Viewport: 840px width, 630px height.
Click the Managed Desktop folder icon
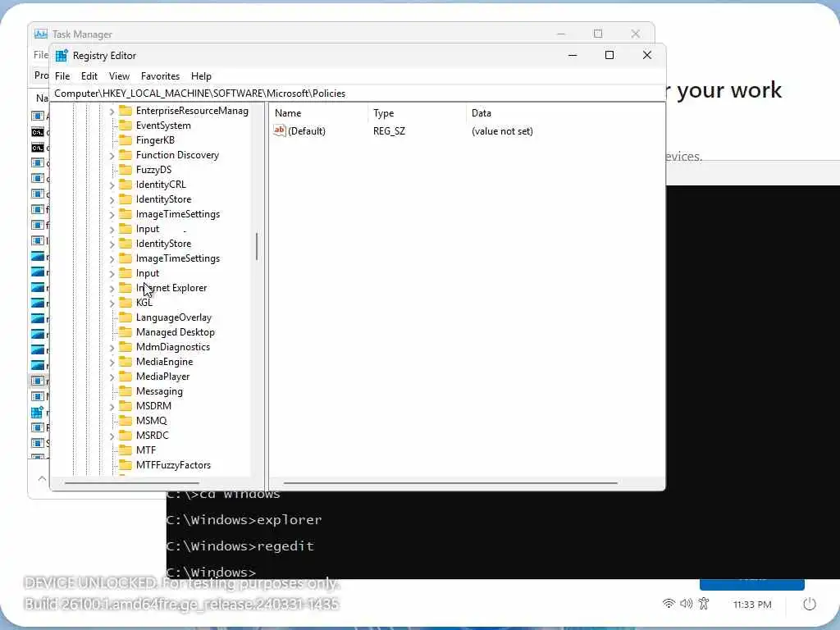(126, 332)
